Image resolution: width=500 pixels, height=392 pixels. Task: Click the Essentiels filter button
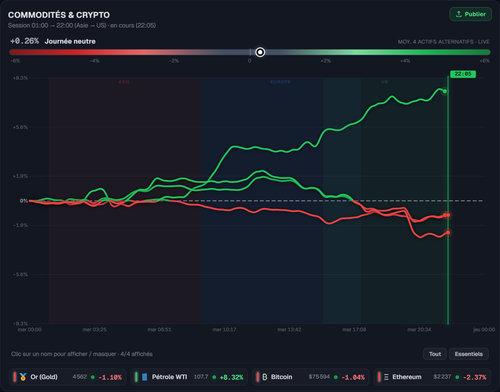coord(469,354)
